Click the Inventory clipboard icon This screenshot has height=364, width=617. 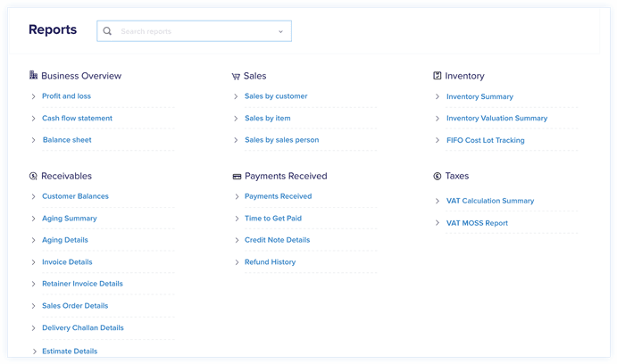[x=438, y=76]
